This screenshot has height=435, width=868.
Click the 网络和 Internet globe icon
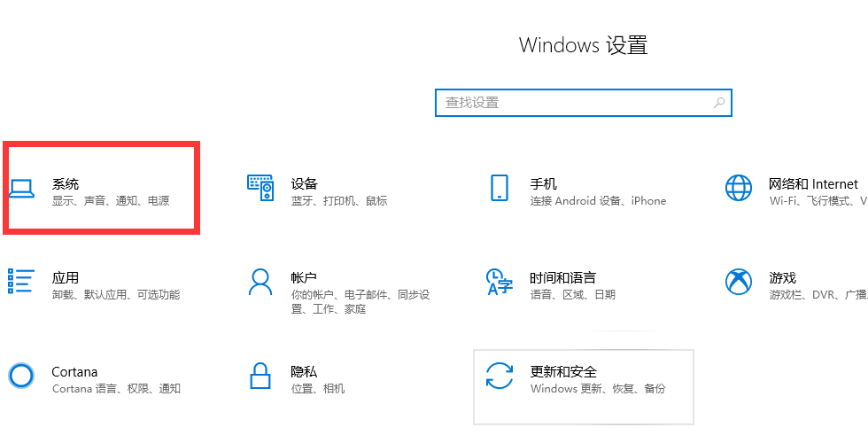[739, 188]
